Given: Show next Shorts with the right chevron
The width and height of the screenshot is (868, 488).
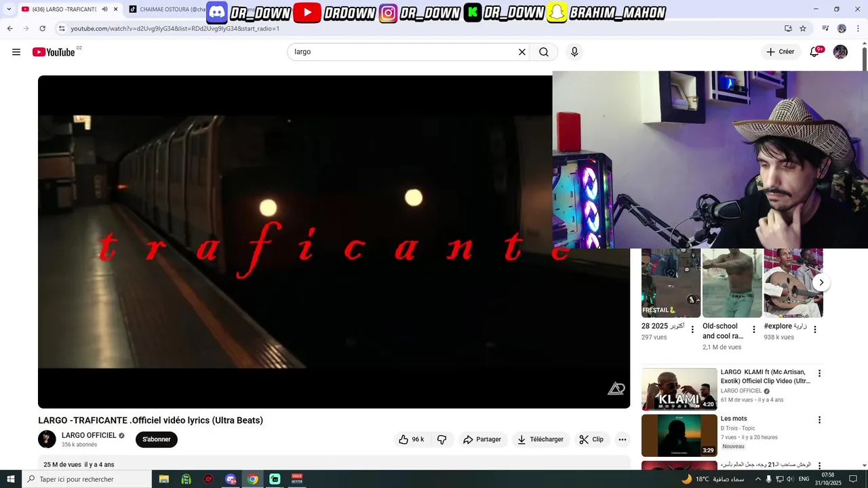Looking at the screenshot, I should pos(821,283).
